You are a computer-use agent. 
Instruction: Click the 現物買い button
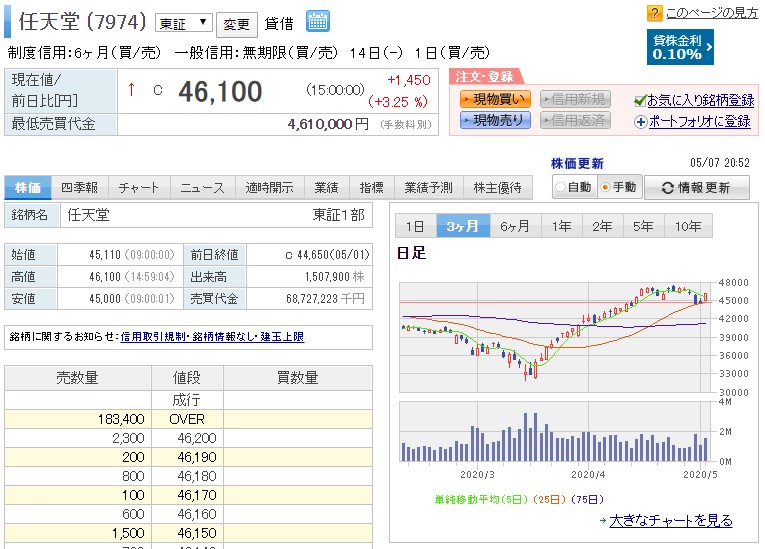click(x=495, y=100)
